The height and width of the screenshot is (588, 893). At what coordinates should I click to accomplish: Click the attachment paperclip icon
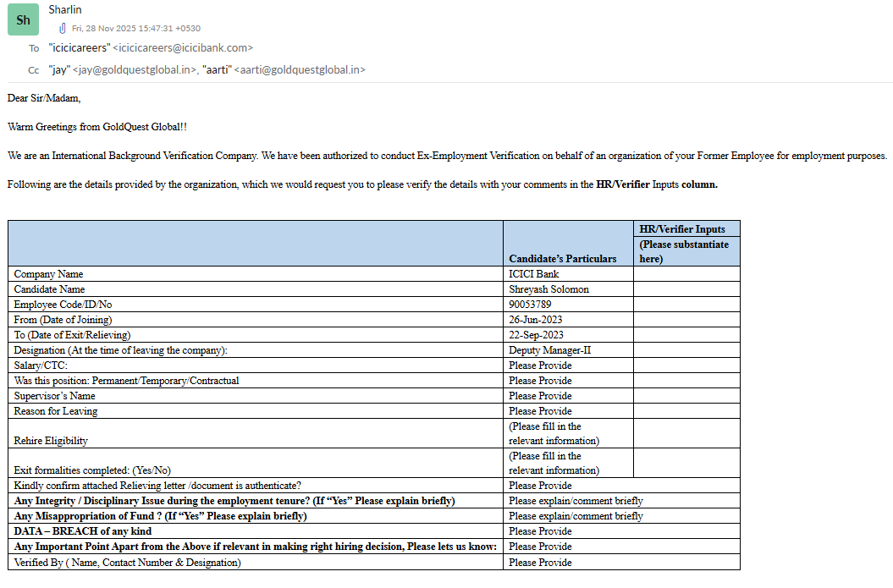(63, 28)
